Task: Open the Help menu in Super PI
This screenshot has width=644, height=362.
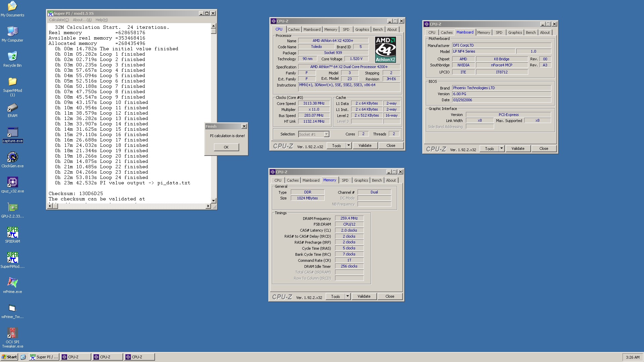Action: click(x=102, y=20)
